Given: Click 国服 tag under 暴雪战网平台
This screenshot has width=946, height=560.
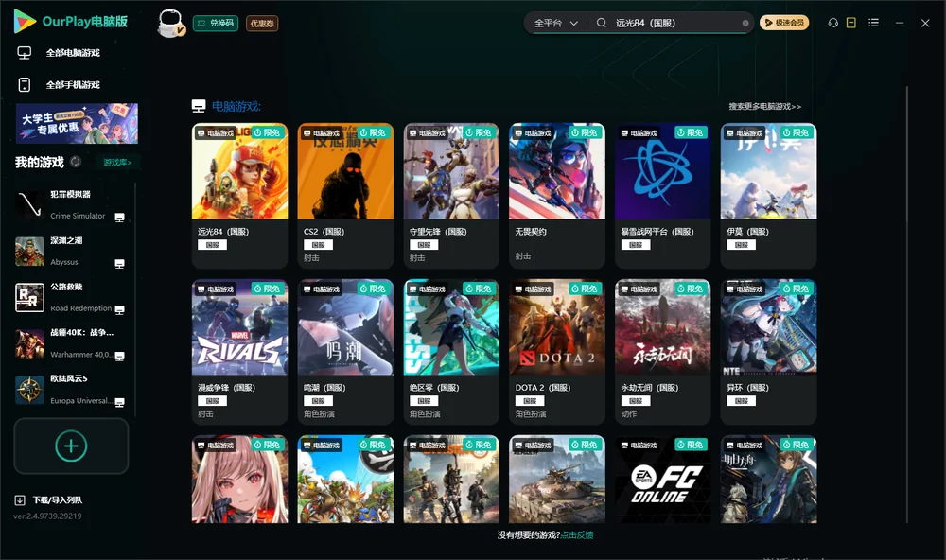Looking at the screenshot, I should (x=636, y=245).
